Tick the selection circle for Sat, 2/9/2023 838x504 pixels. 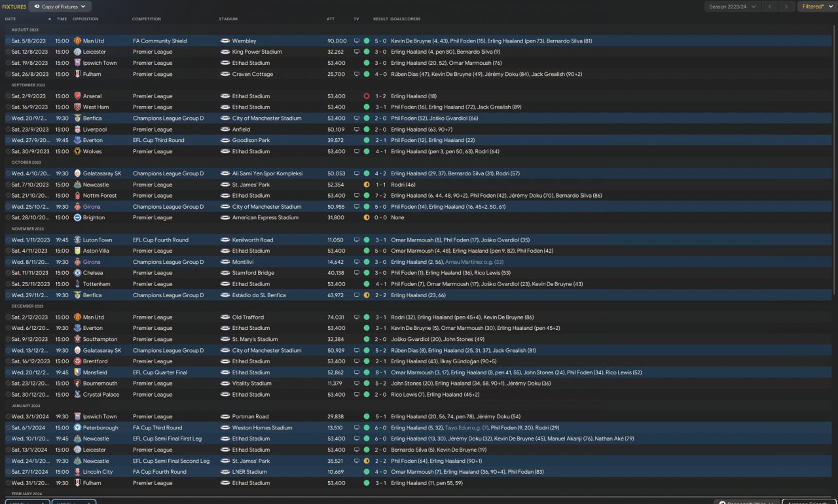tap(8, 96)
